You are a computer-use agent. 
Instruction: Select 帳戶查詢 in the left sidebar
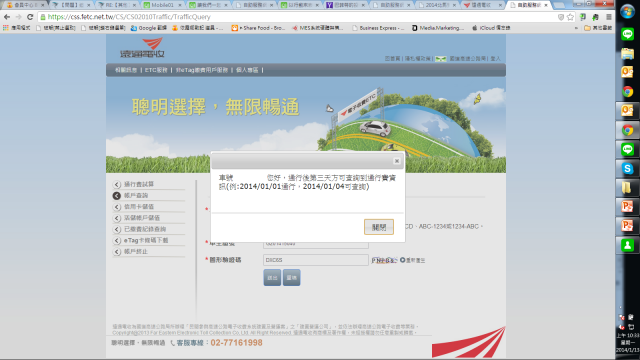(136, 196)
